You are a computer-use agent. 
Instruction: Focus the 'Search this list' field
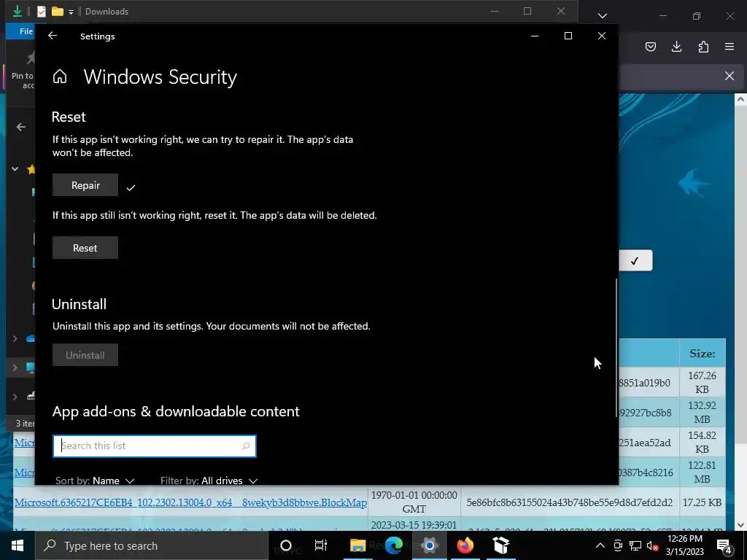pyautogui.click(x=155, y=446)
